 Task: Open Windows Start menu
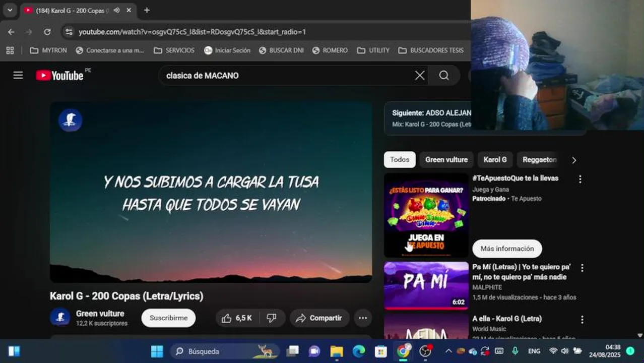click(157, 351)
